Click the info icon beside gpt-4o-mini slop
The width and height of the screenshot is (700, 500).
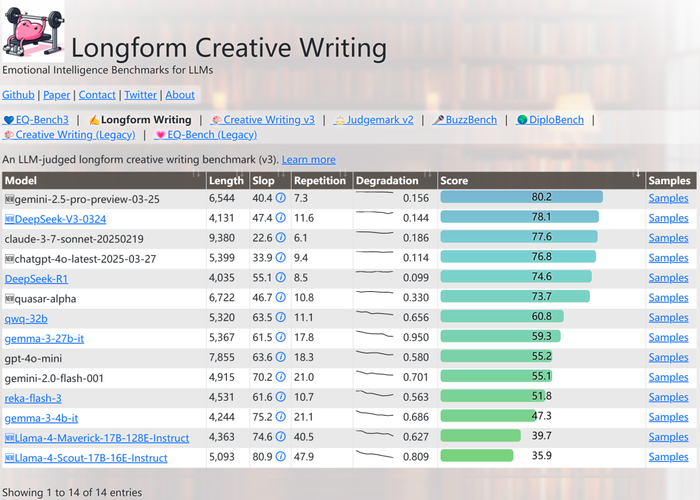[x=280, y=357]
